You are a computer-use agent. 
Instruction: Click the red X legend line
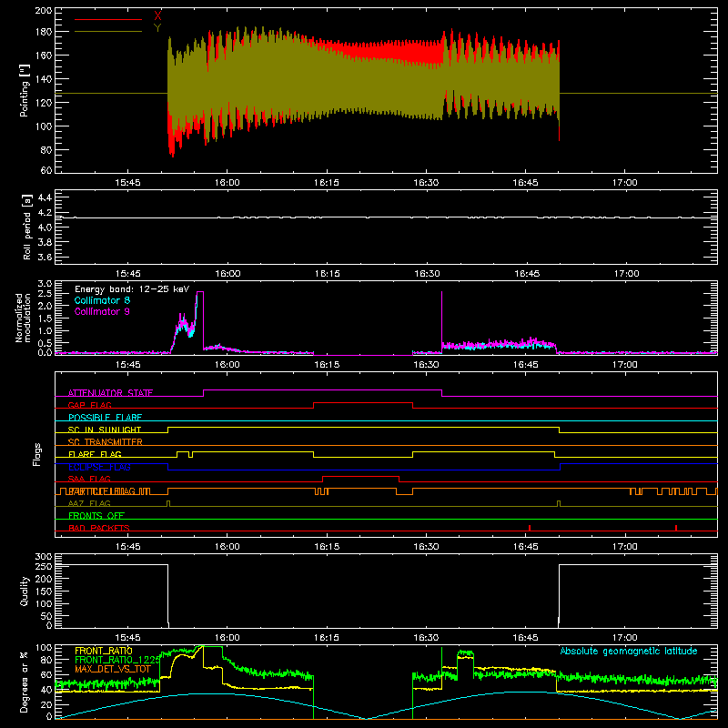coord(108,19)
